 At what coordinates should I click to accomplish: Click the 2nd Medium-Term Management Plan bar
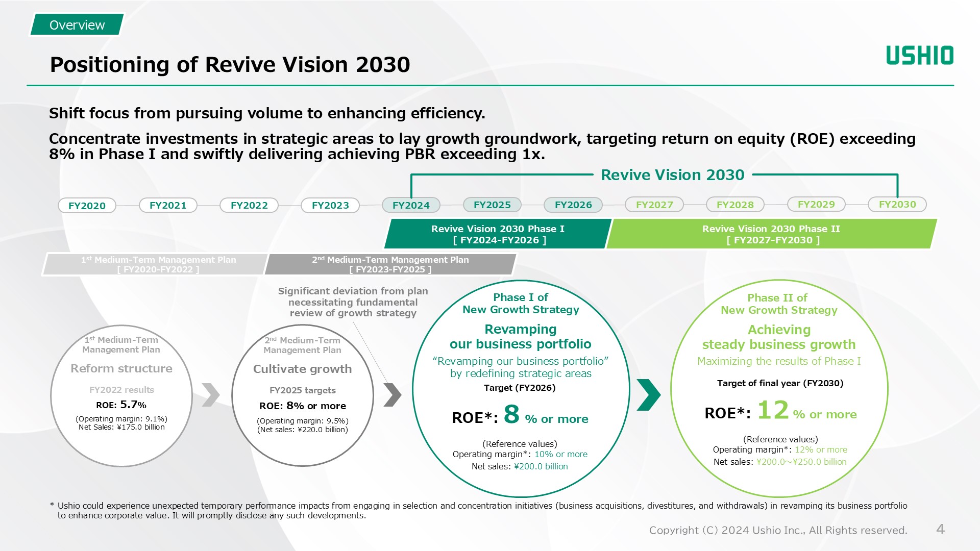[x=390, y=264]
